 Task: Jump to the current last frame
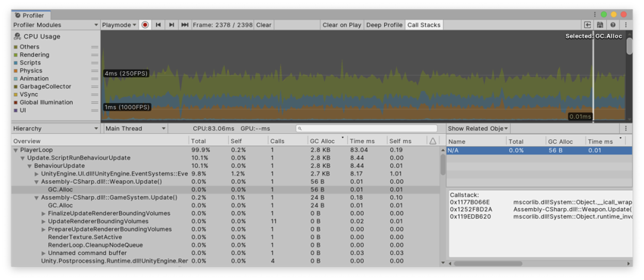(x=185, y=25)
